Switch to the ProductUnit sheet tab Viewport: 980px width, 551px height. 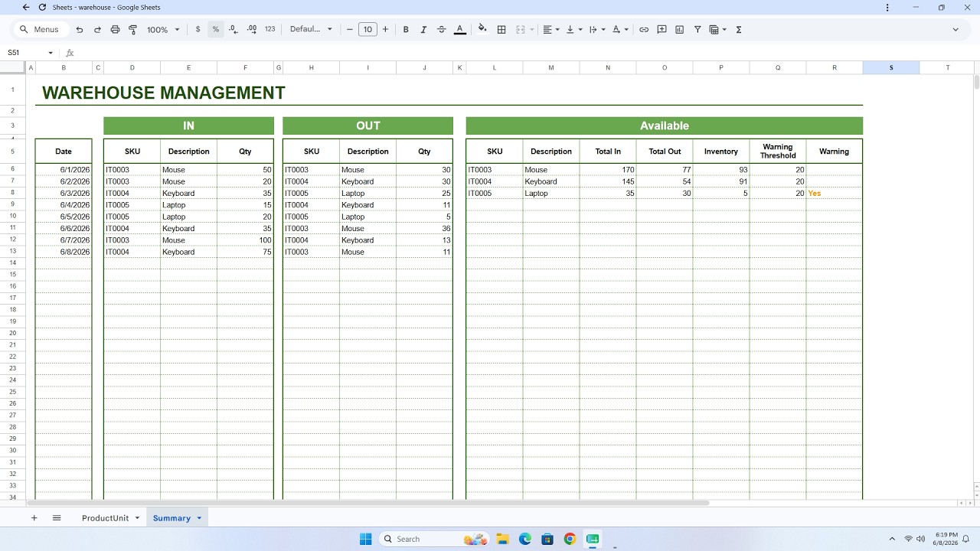tap(105, 518)
